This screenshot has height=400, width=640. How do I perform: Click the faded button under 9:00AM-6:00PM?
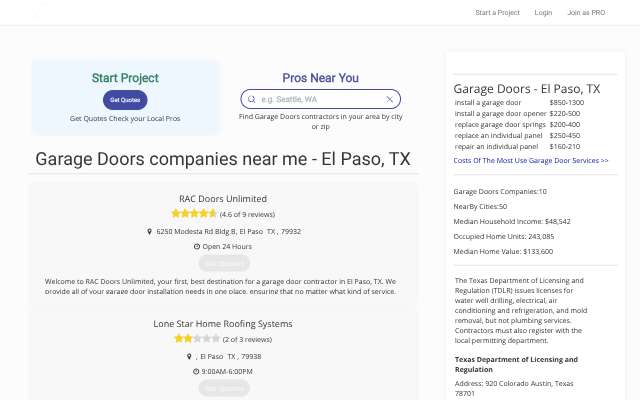tap(224, 388)
